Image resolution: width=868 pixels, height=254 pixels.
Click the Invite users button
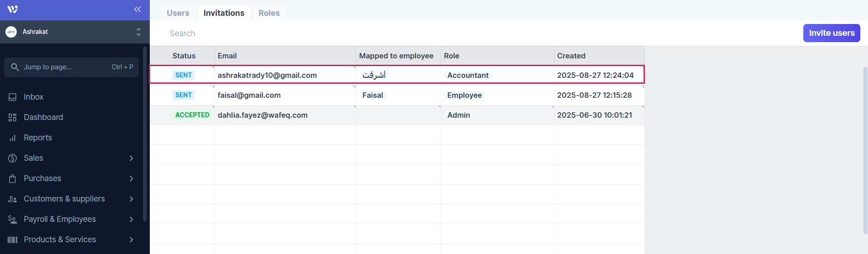(x=831, y=33)
